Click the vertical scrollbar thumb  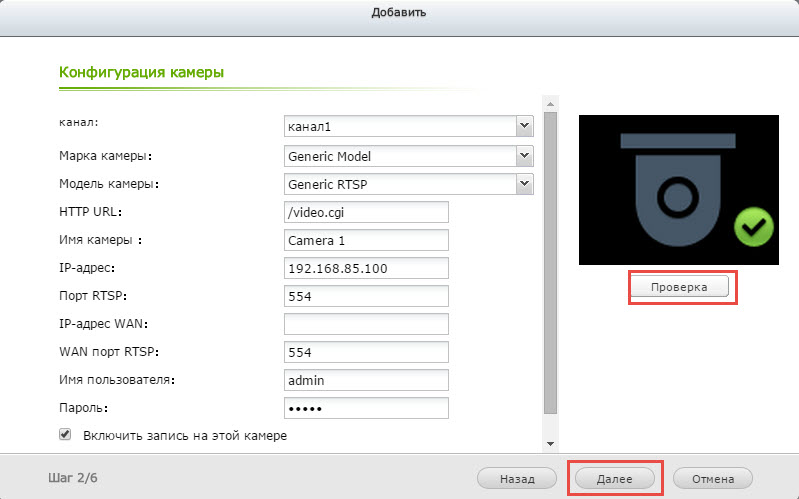coord(550,263)
